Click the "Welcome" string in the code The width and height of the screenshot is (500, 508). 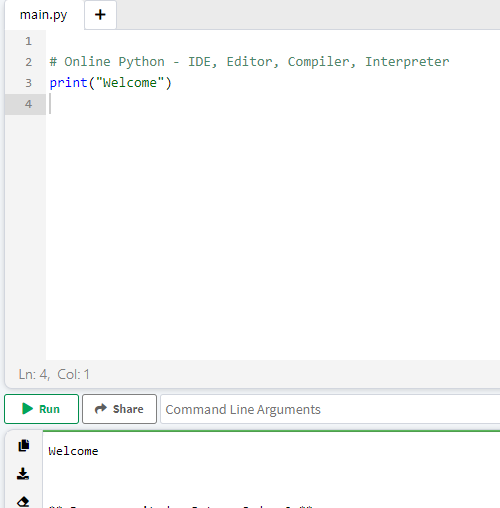[130, 83]
